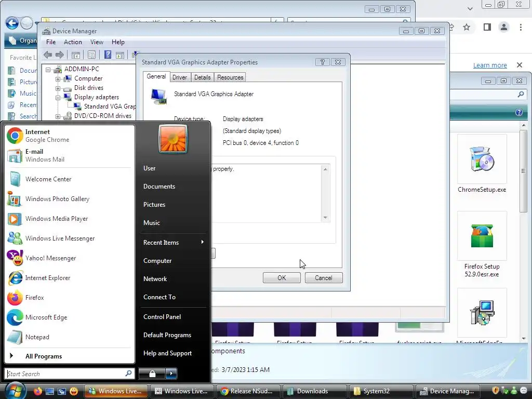Screen dimensions: 532x399
Task: Click Device Manager back arrow toolbar icon
Action: pos(48,55)
